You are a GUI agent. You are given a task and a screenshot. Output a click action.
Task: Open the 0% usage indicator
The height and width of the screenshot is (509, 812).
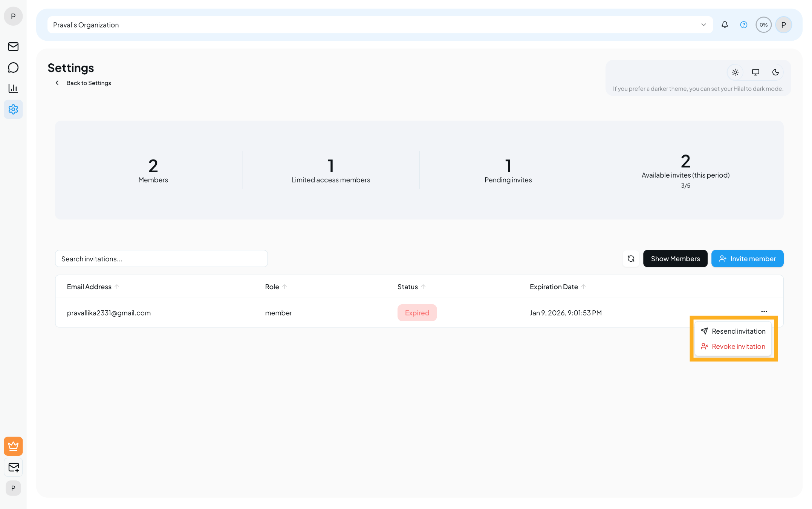(763, 25)
